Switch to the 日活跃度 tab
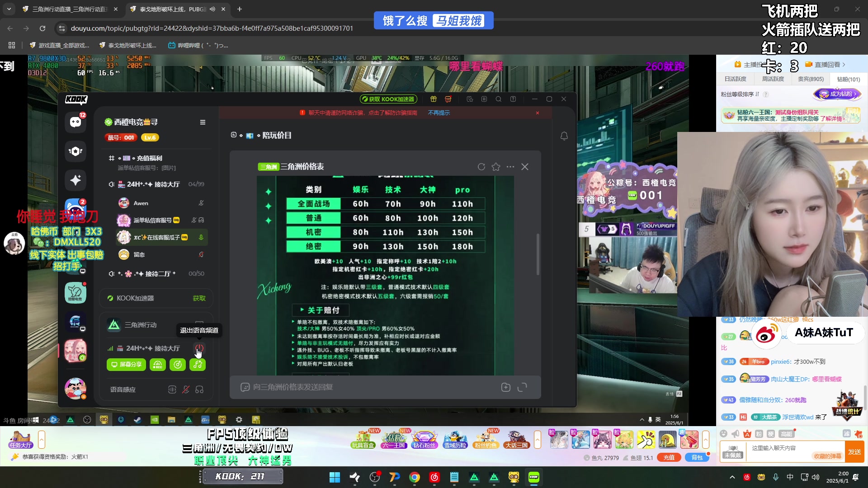 736,79
